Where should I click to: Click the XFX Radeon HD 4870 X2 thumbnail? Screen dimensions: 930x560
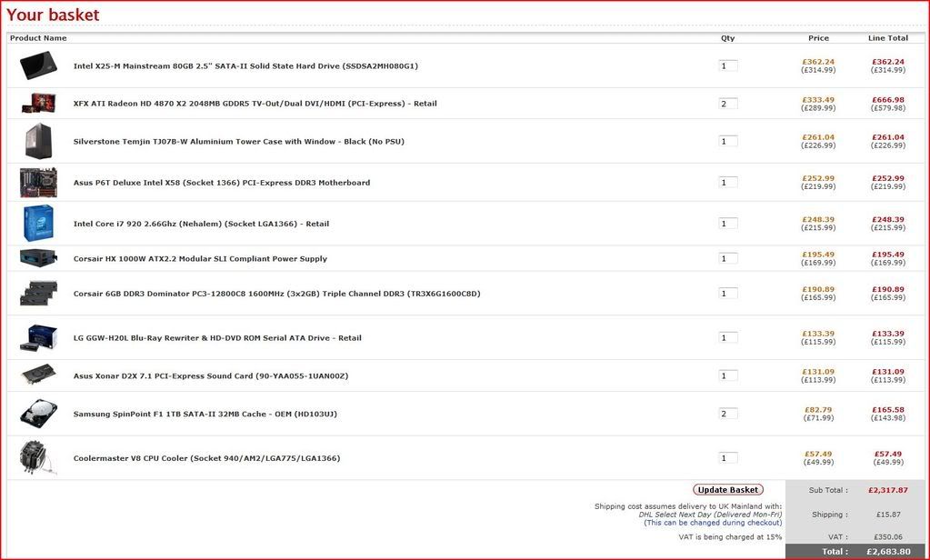[x=38, y=104]
